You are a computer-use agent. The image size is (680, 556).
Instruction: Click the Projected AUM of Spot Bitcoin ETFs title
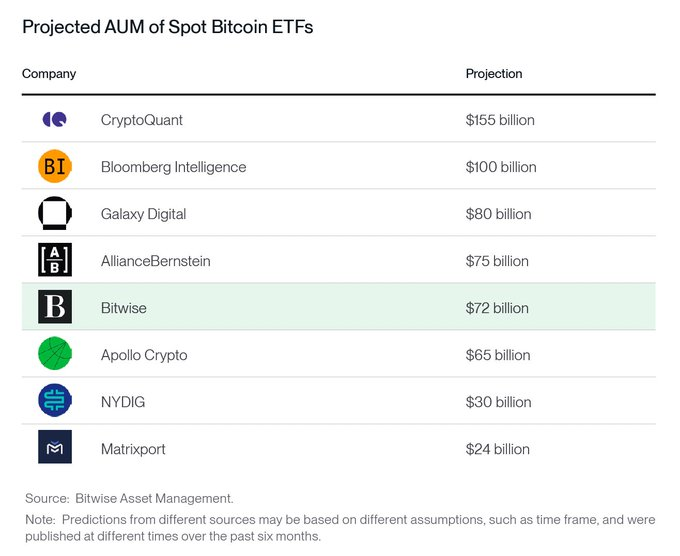(x=167, y=27)
